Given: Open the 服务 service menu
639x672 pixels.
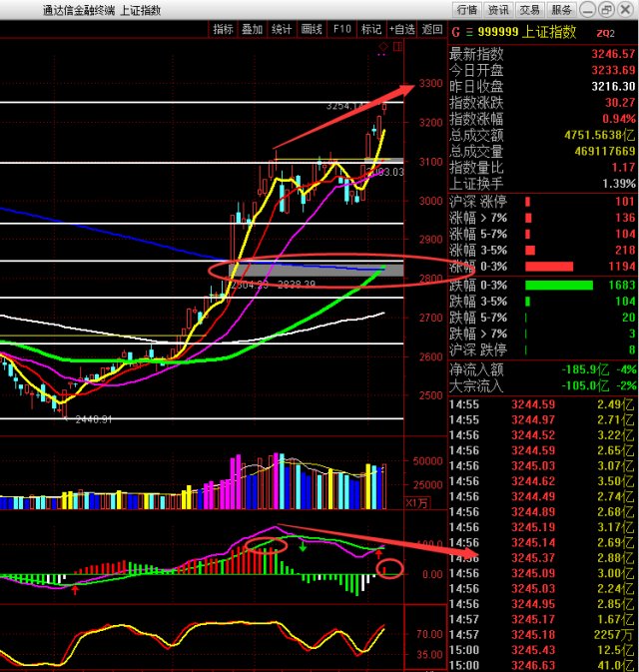Looking at the screenshot, I should [562, 9].
